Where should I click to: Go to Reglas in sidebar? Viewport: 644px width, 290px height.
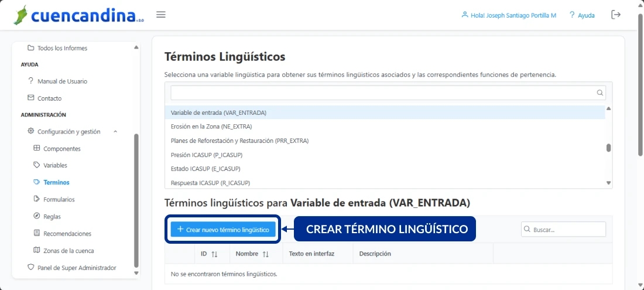pos(52,217)
